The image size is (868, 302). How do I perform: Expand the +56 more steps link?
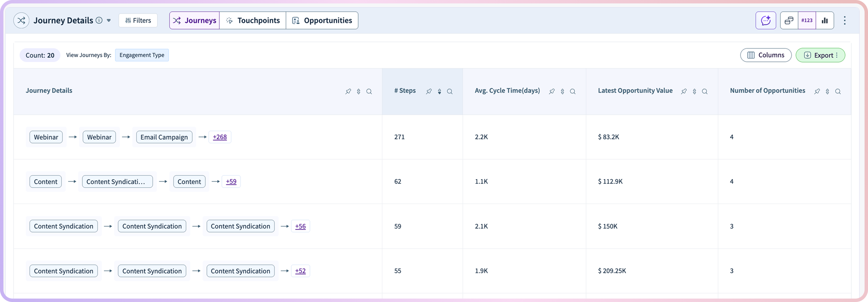click(300, 226)
